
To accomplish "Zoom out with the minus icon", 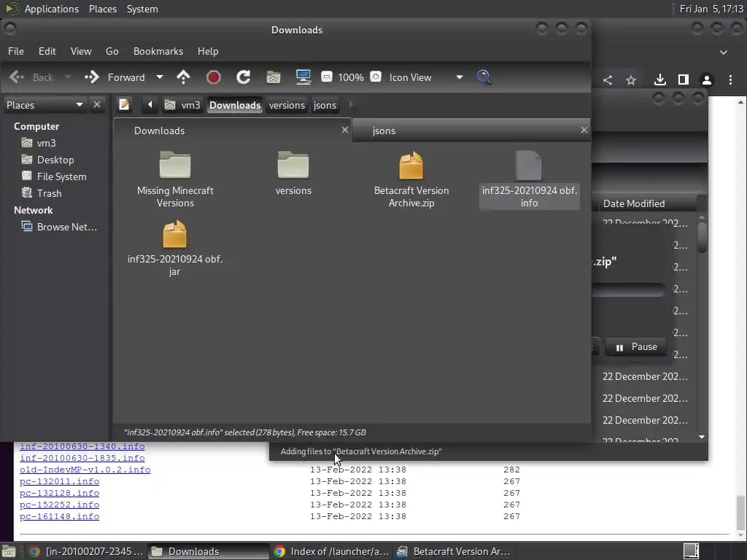I will point(326,77).
